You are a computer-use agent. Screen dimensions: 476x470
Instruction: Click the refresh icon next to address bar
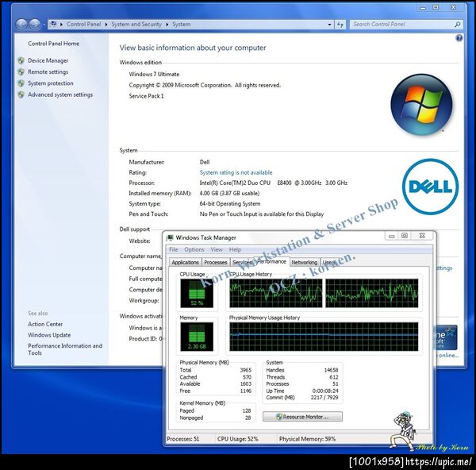click(x=340, y=25)
